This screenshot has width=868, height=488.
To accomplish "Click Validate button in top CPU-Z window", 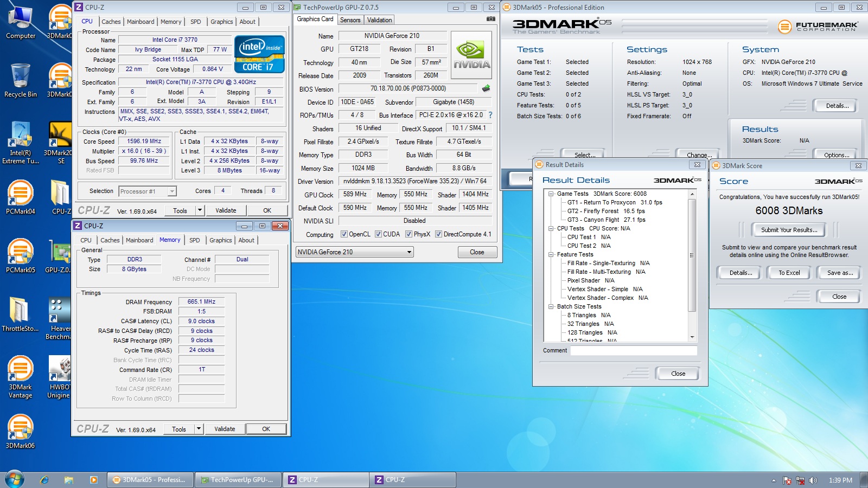I will click(226, 210).
